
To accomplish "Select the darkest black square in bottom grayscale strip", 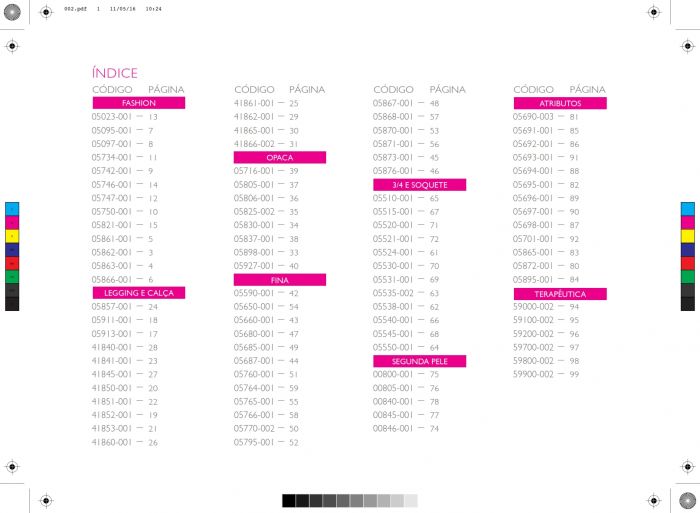I will [x=289, y=500].
